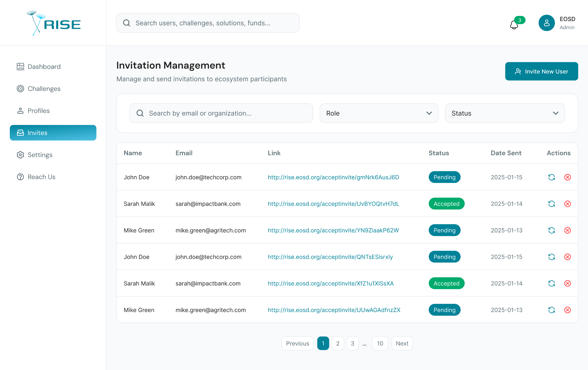Open the notifications bell
Viewport: 588px width, 370px height.
pos(514,25)
